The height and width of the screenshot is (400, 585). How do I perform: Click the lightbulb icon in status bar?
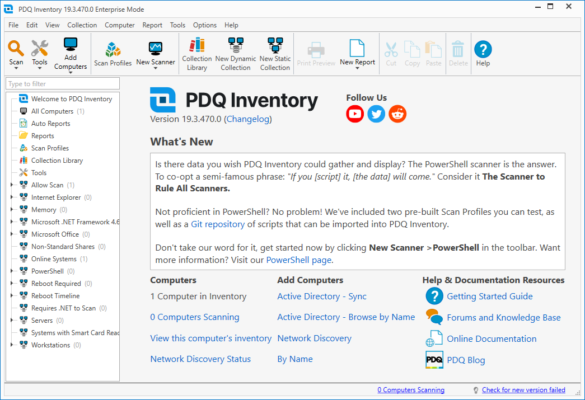coord(476,390)
